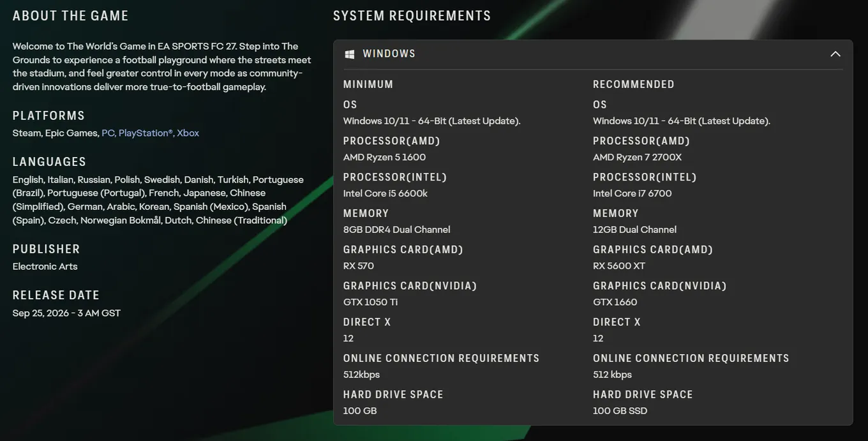Click the MINIMUM column heading
868x441 pixels.
(368, 84)
